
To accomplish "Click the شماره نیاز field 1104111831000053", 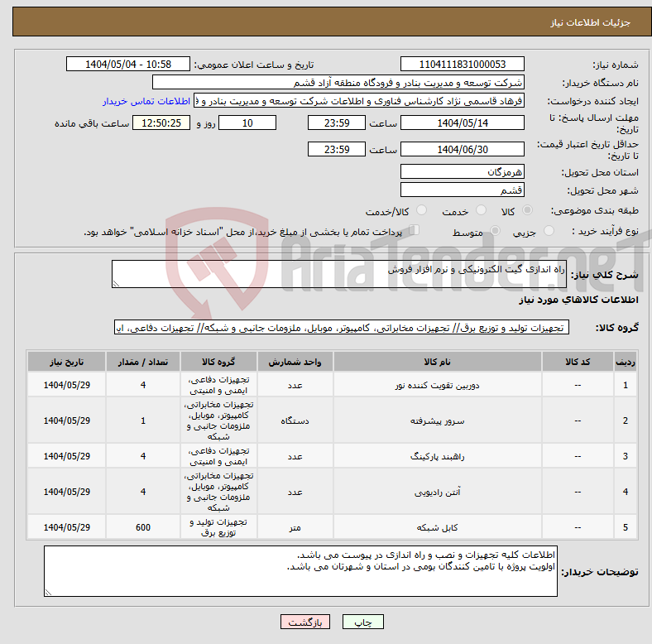I will click(462, 65).
